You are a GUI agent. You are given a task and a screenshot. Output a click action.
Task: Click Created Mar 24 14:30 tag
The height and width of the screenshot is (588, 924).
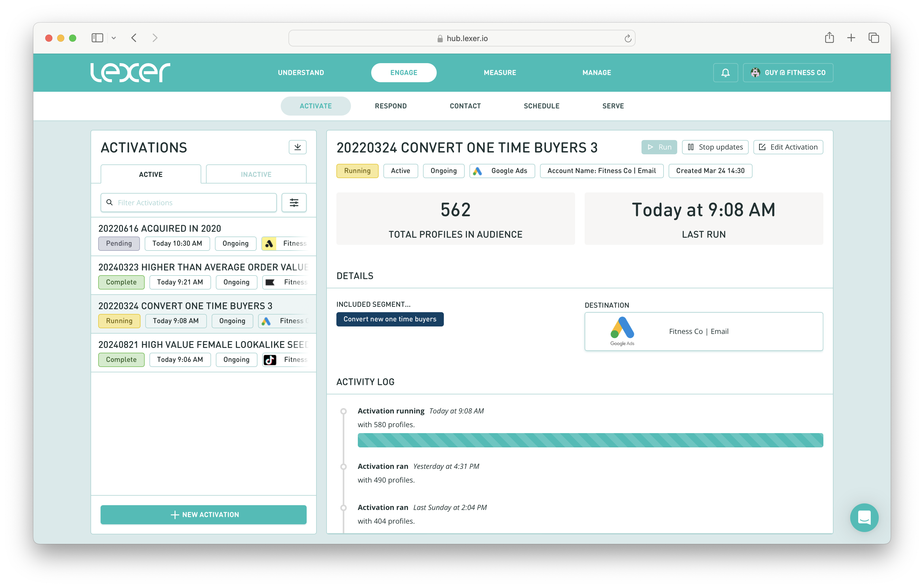(x=710, y=171)
